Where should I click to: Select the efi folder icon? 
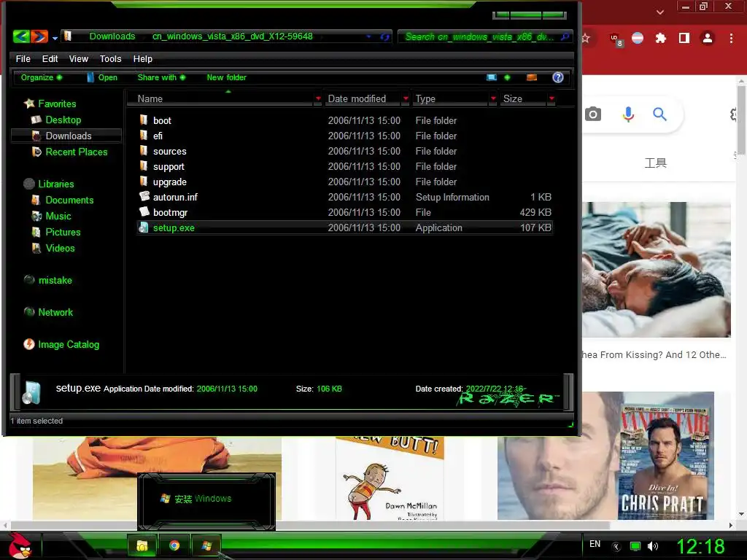pyautogui.click(x=144, y=135)
